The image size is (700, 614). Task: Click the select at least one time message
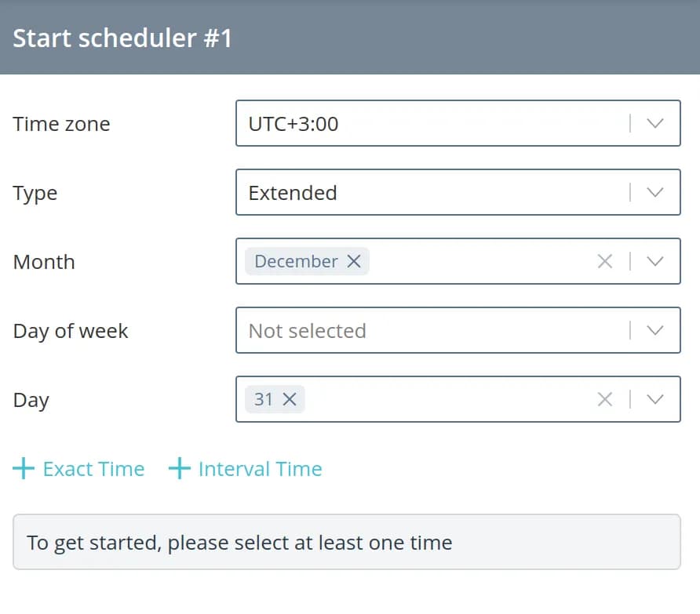239,542
